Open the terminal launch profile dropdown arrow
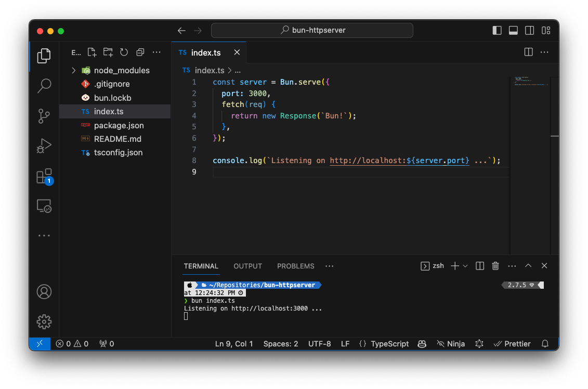This screenshot has height=389, width=588. click(465, 266)
